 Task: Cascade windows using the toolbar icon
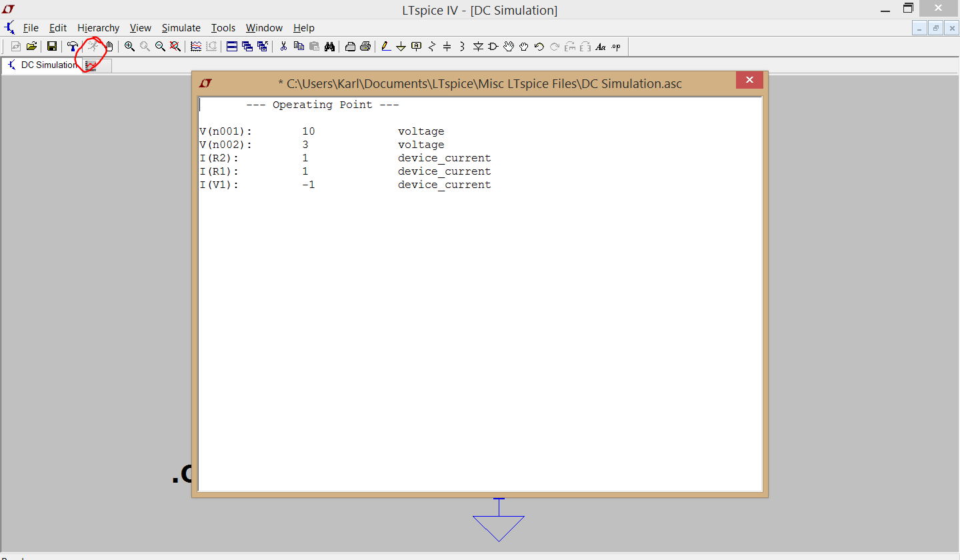point(247,46)
